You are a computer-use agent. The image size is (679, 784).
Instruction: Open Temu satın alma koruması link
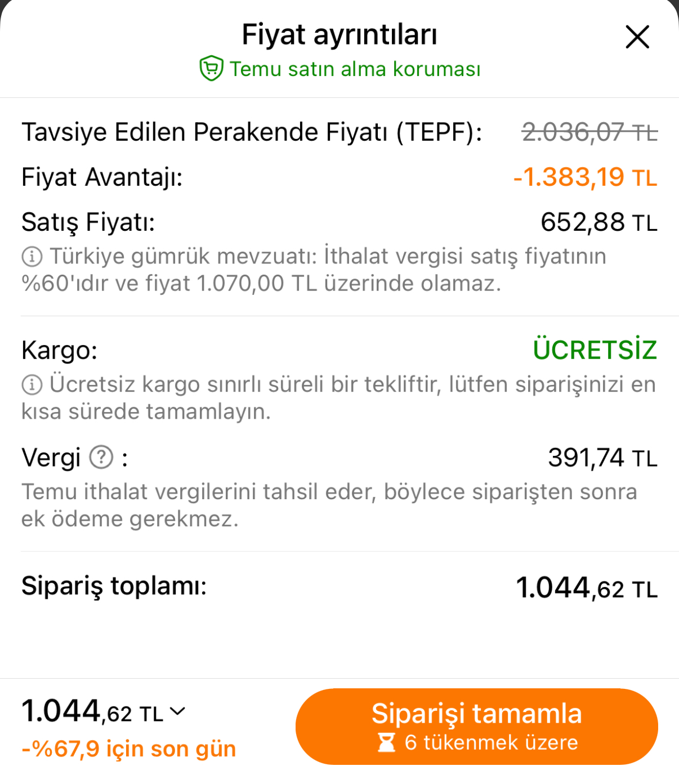click(355, 69)
